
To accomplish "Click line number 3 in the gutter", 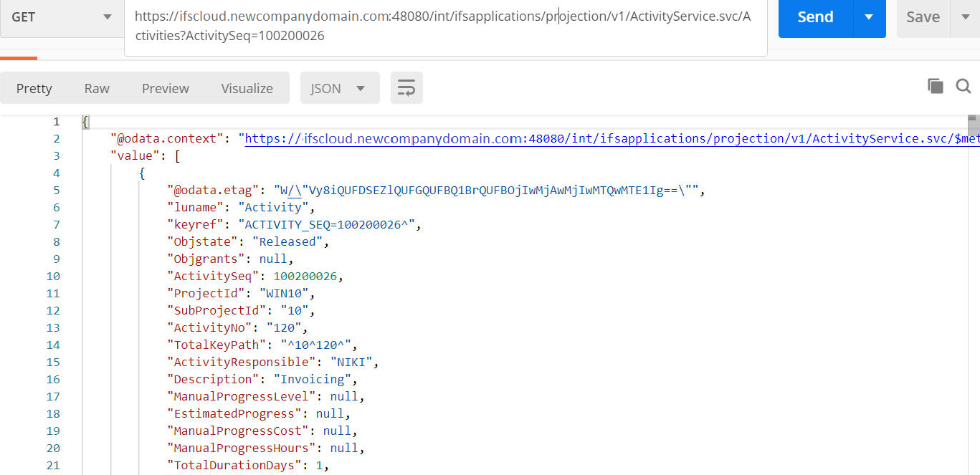I will pos(56,155).
